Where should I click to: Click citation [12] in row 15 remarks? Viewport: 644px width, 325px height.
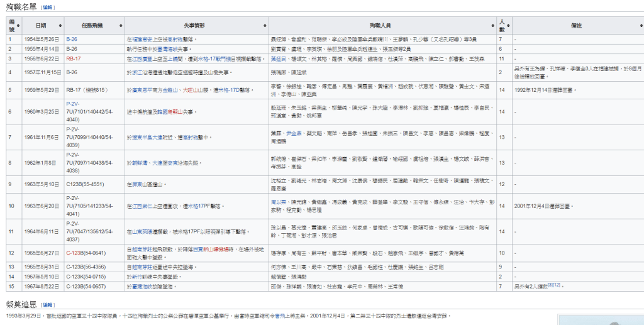tap(556, 285)
